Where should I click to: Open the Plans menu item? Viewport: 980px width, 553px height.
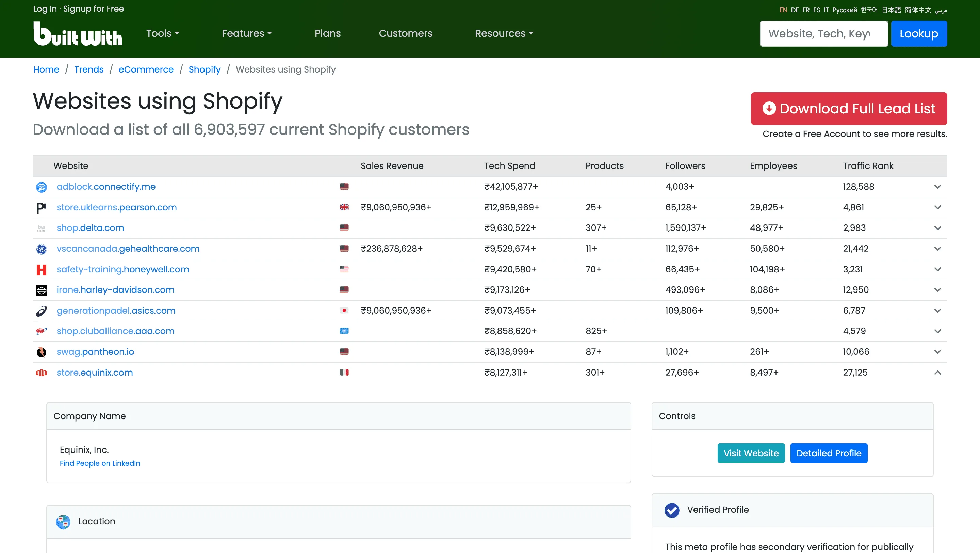click(328, 33)
